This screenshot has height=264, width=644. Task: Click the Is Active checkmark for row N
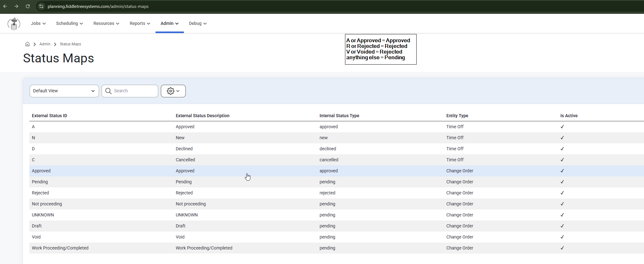coord(562,138)
